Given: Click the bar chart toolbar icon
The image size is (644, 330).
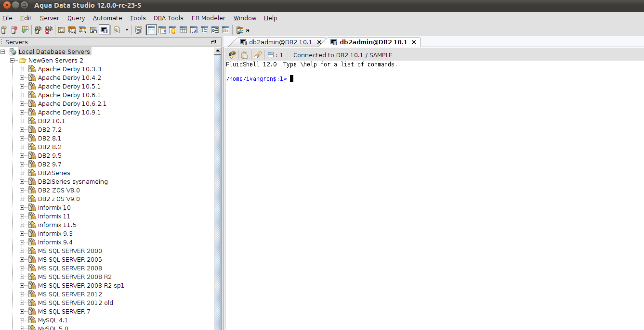Looking at the screenshot, I should (225, 30).
